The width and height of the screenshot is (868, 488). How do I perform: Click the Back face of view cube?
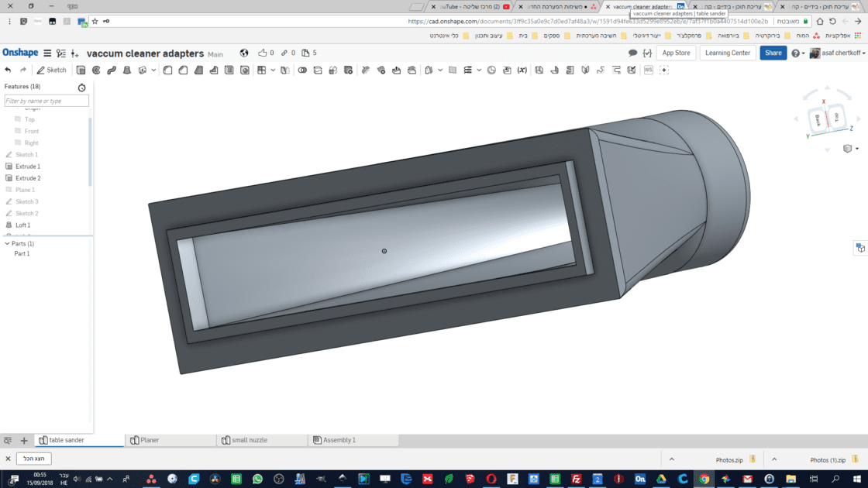(x=818, y=119)
